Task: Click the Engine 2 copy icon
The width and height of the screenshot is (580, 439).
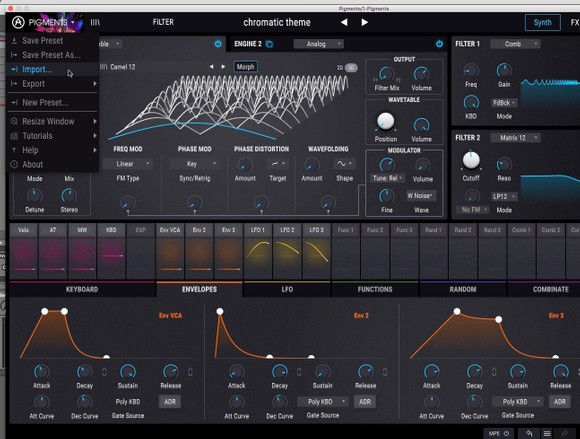Action: coord(269,44)
